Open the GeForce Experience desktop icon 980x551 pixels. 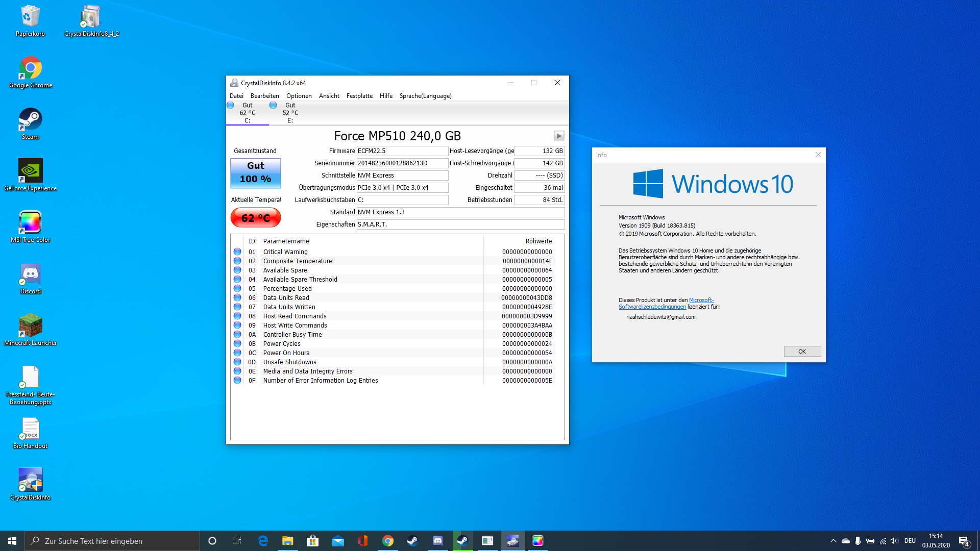pyautogui.click(x=31, y=171)
